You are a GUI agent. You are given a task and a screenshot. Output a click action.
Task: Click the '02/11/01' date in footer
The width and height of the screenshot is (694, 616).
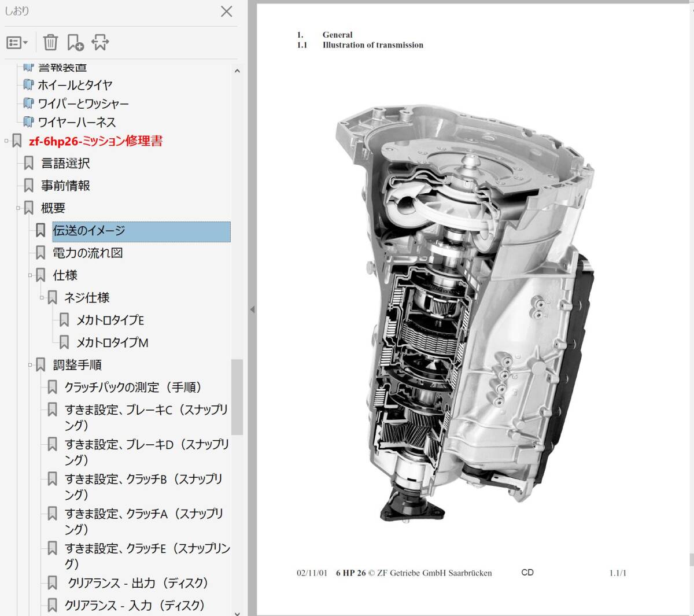(x=312, y=573)
